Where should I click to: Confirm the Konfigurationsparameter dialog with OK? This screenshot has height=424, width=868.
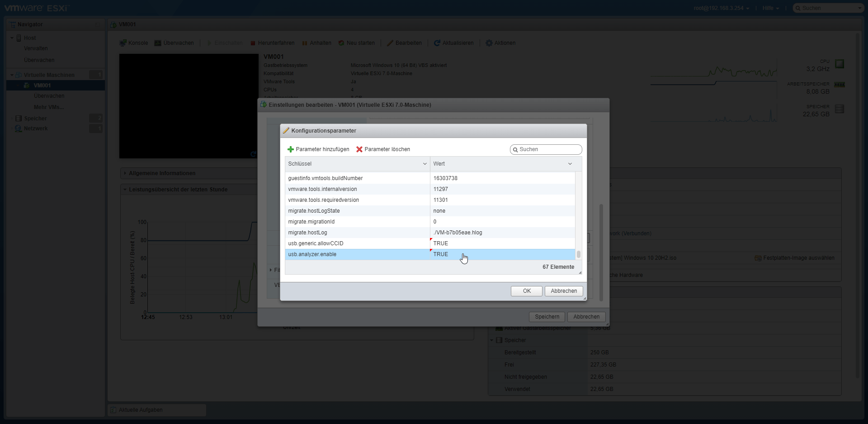tap(526, 291)
